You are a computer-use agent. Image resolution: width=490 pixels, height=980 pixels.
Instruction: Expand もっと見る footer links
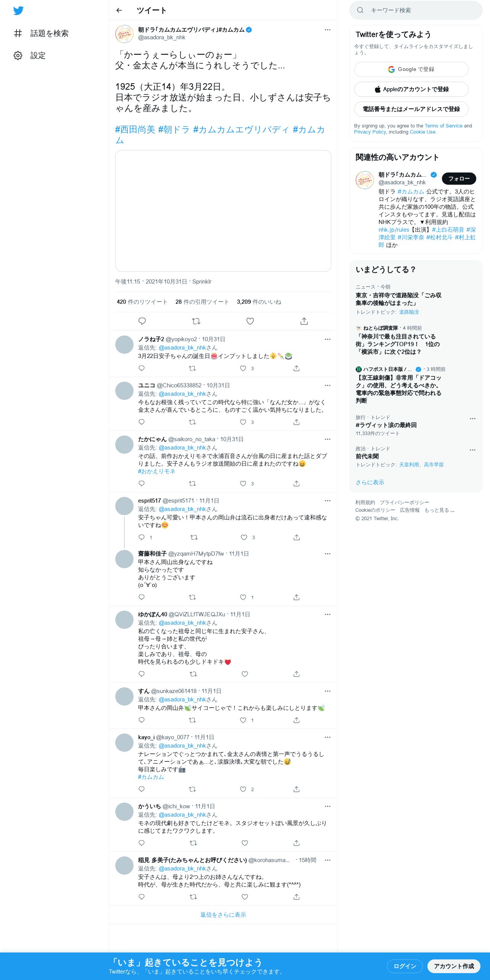tap(439, 510)
